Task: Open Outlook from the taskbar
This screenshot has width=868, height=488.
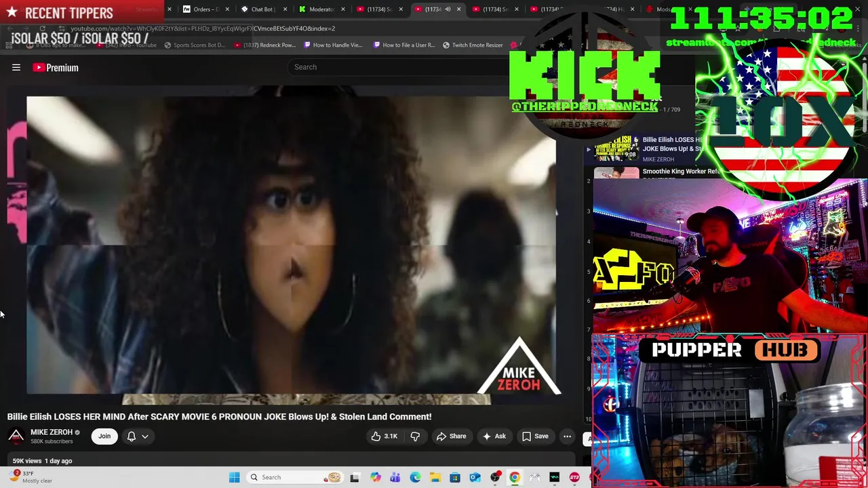Action: point(475,477)
